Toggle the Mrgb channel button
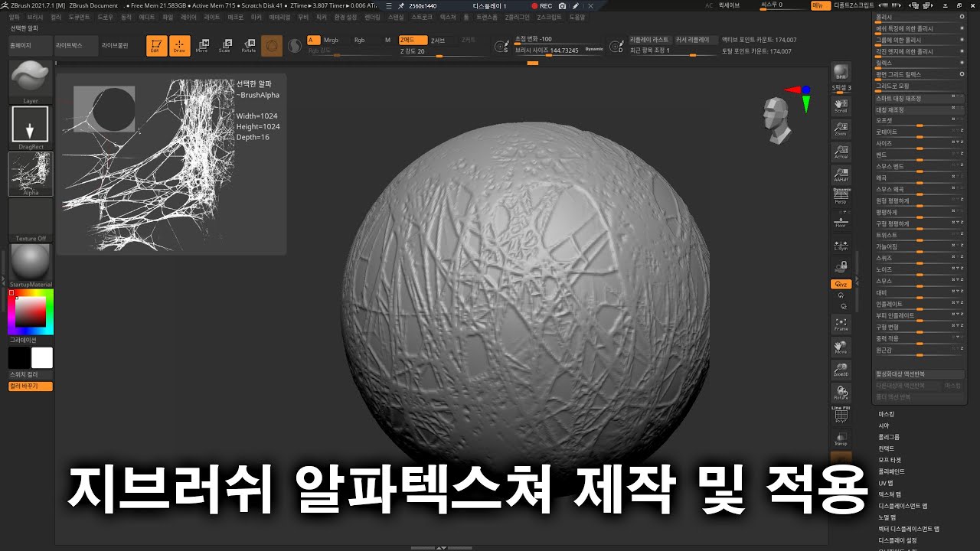 pyautogui.click(x=331, y=40)
